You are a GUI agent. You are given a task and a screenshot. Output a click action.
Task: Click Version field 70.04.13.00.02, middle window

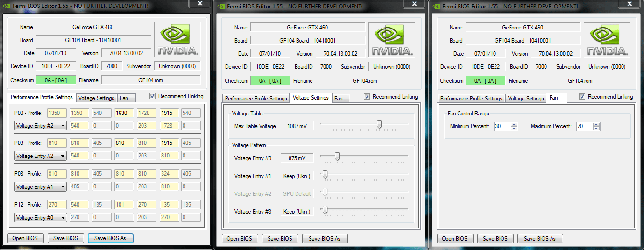coord(340,53)
